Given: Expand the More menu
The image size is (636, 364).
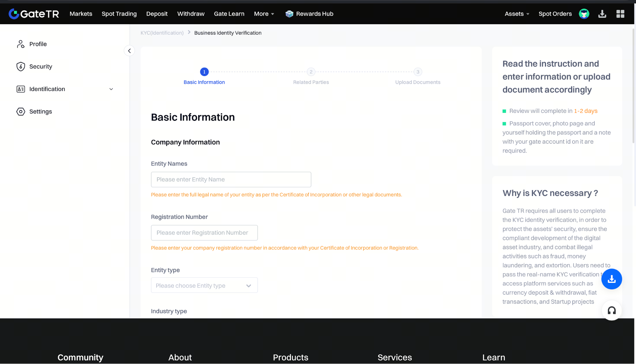Looking at the screenshot, I should tap(264, 14).
